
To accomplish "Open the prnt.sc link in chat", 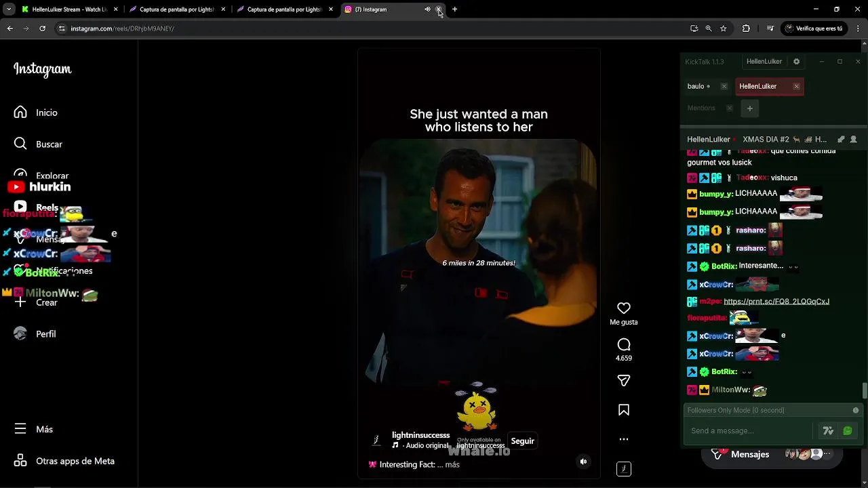I will point(776,302).
